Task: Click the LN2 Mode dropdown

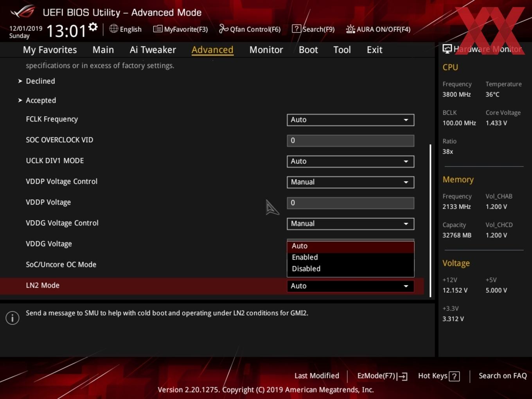Action: (350, 286)
